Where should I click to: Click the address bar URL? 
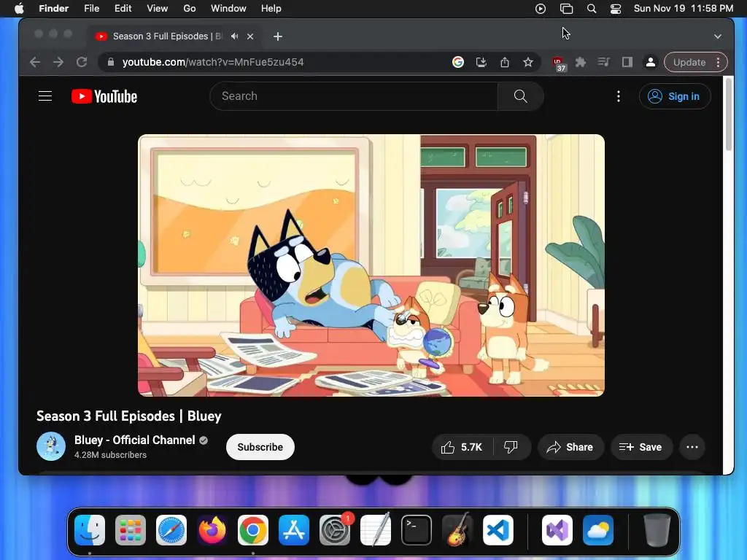pyautogui.click(x=213, y=62)
